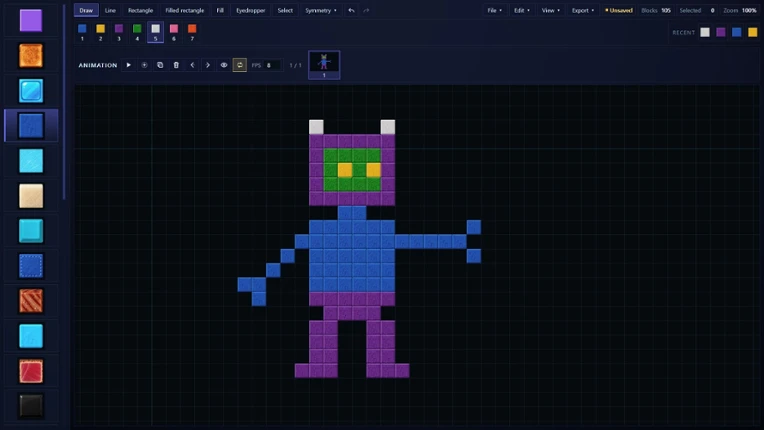Select purple palette slot 3

click(x=119, y=32)
